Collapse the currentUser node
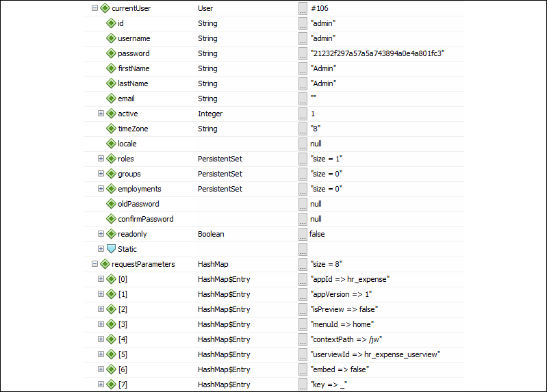The image size is (547, 392). [94, 8]
